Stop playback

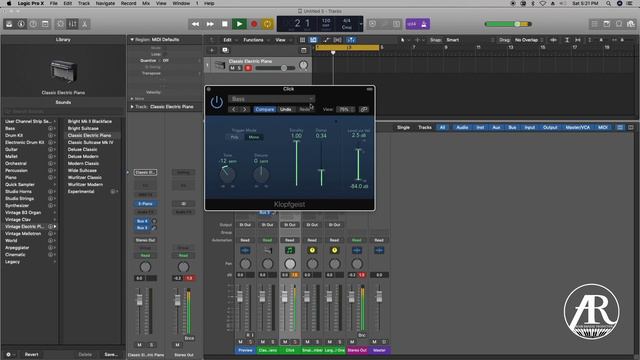pyautogui.click(x=224, y=24)
